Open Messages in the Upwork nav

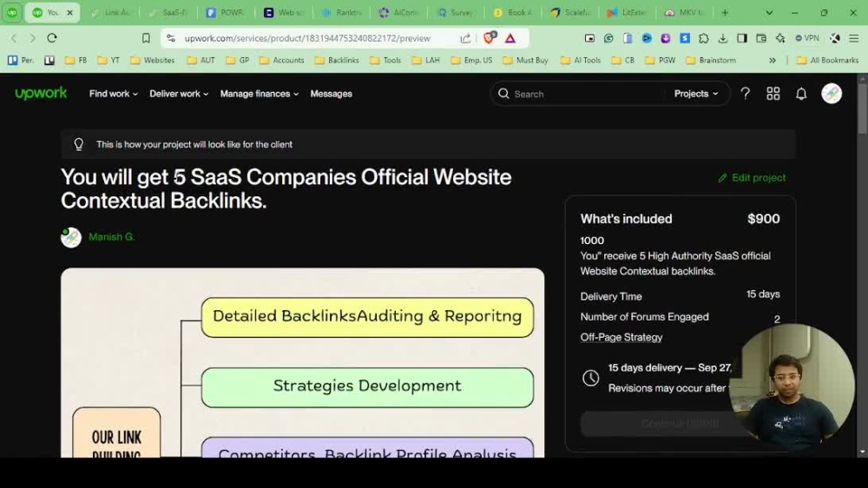click(331, 94)
